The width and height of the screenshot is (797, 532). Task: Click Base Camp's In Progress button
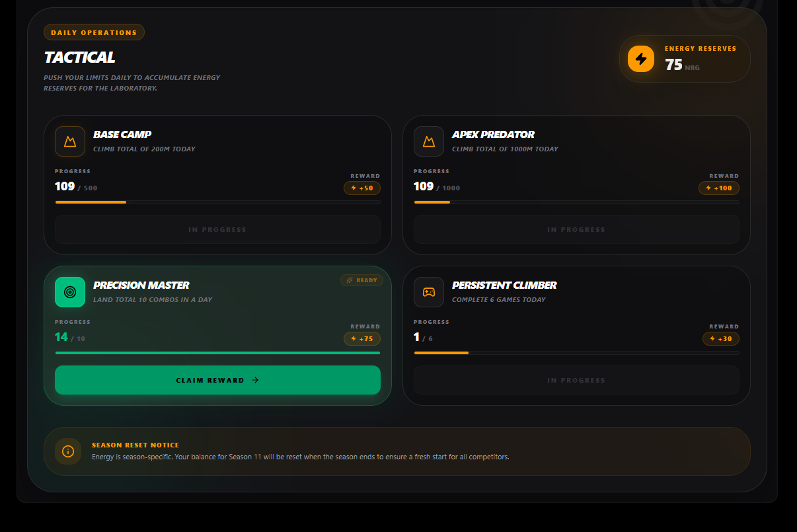pos(217,229)
